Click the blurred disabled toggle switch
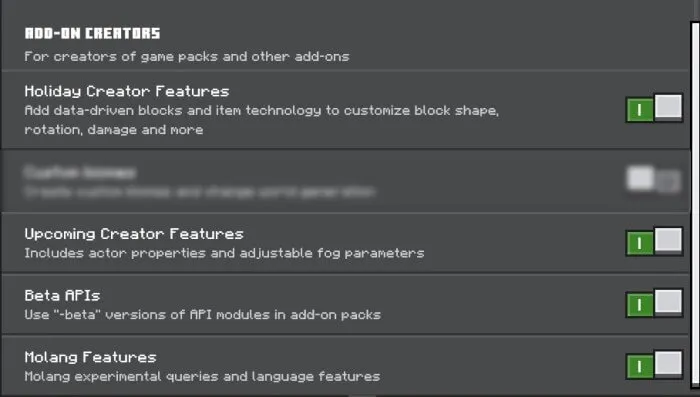This screenshot has height=397, width=700. click(654, 180)
